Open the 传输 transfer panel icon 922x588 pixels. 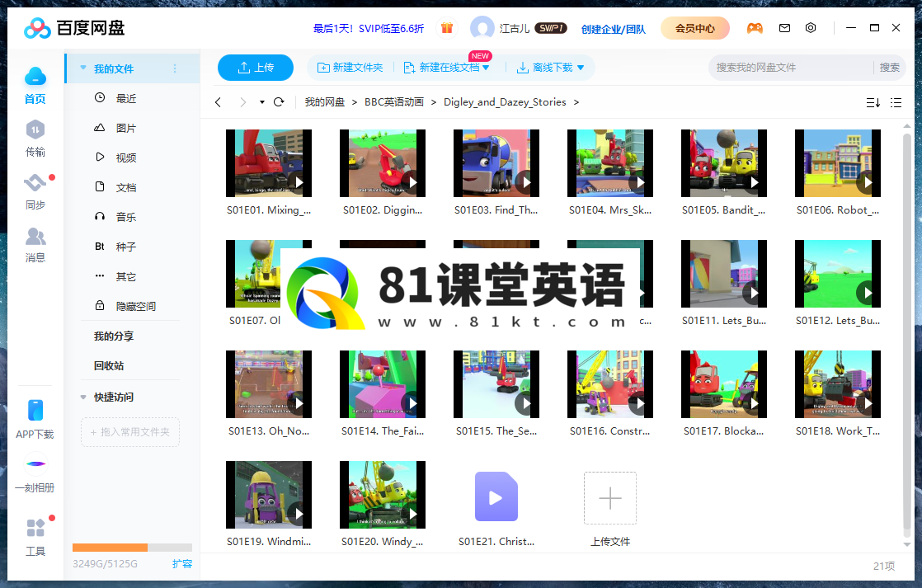point(35,129)
